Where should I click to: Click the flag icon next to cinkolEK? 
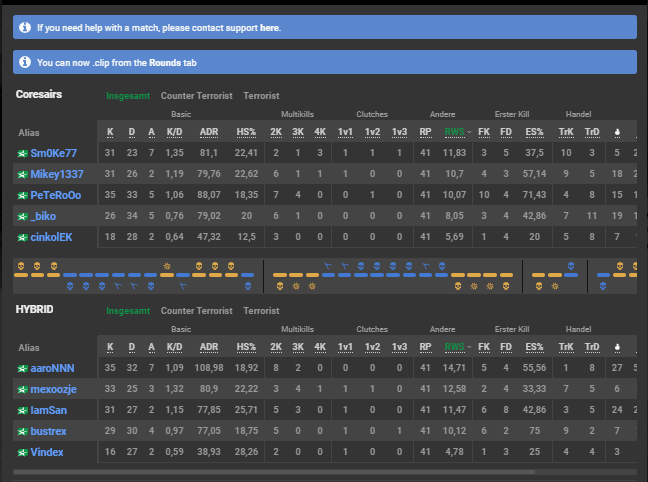point(22,238)
